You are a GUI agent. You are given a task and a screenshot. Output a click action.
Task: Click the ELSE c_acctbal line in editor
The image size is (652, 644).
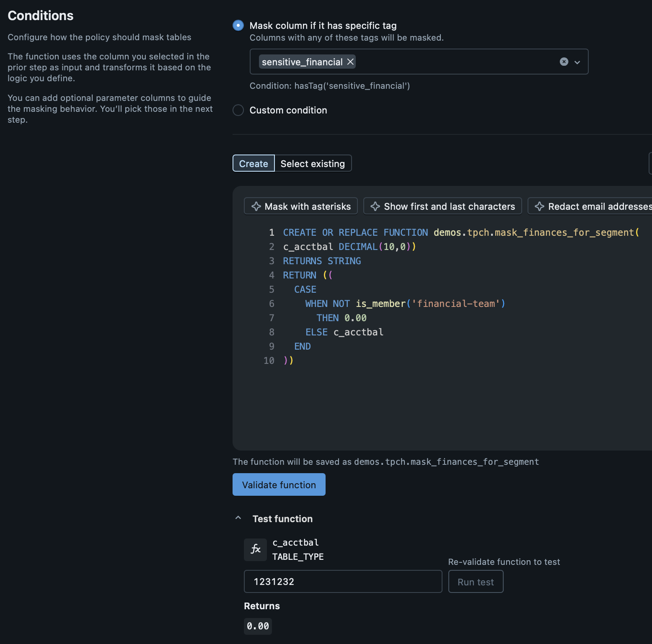(344, 332)
